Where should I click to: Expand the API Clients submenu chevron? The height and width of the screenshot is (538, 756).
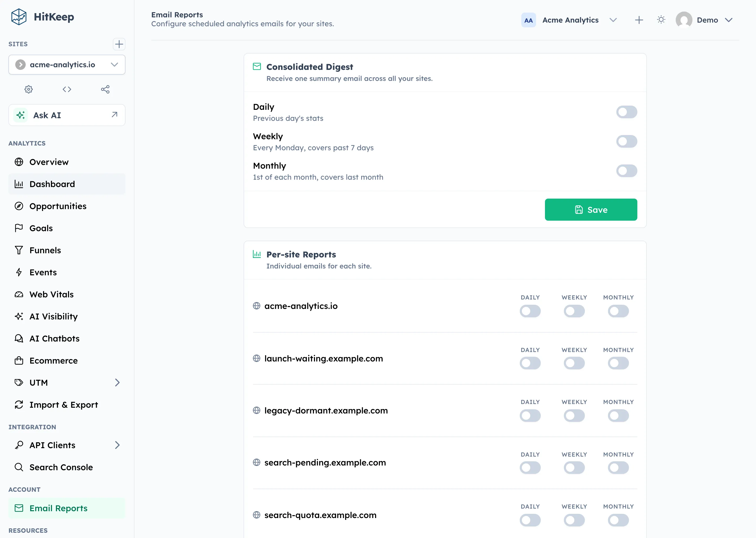click(117, 445)
